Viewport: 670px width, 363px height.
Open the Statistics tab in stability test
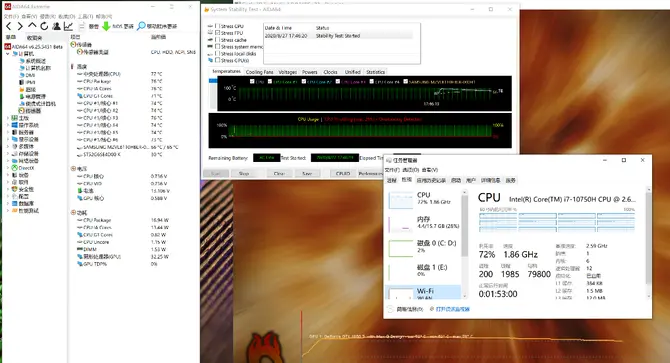point(376,72)
